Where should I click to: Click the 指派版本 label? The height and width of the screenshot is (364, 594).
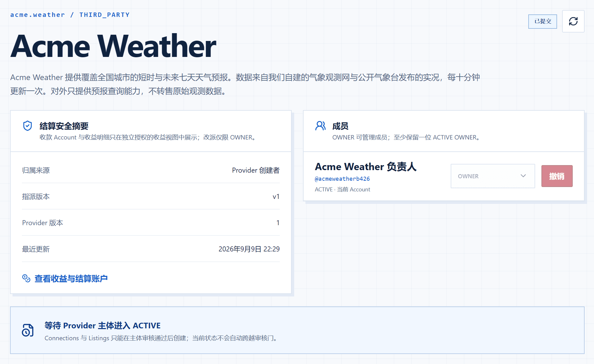(36, 196)
